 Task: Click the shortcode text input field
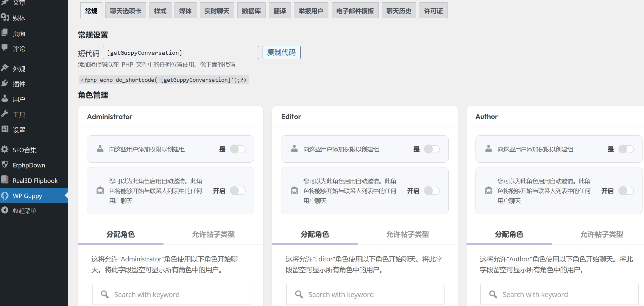pyautogui.click(x=181, y=53)
